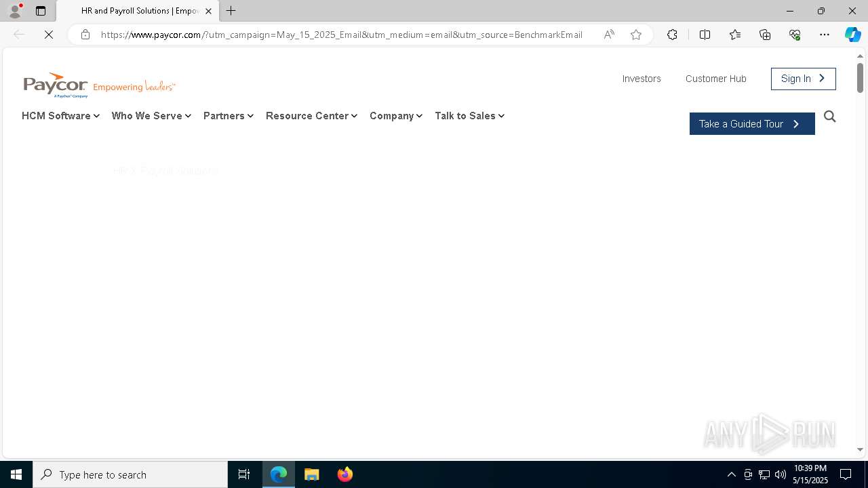
Task: Open the clock and calendar
Action: 810,474
